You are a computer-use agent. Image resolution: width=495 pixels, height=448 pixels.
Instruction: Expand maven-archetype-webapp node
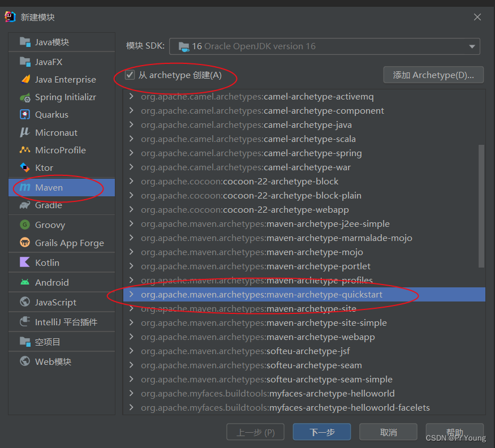pos(131,337)
